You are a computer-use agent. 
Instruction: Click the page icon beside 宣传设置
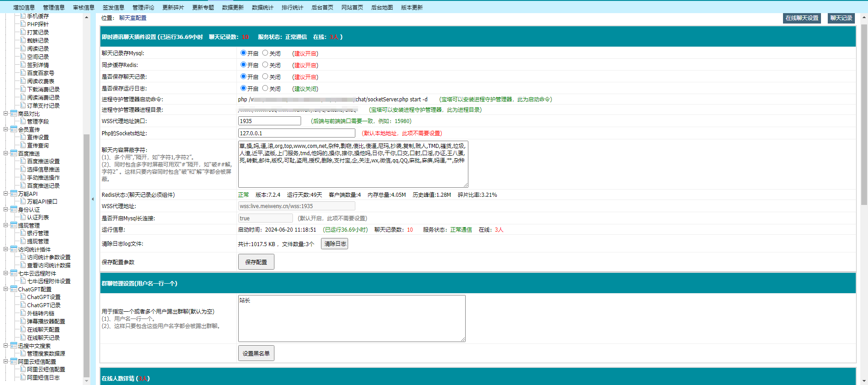(23, 137)
